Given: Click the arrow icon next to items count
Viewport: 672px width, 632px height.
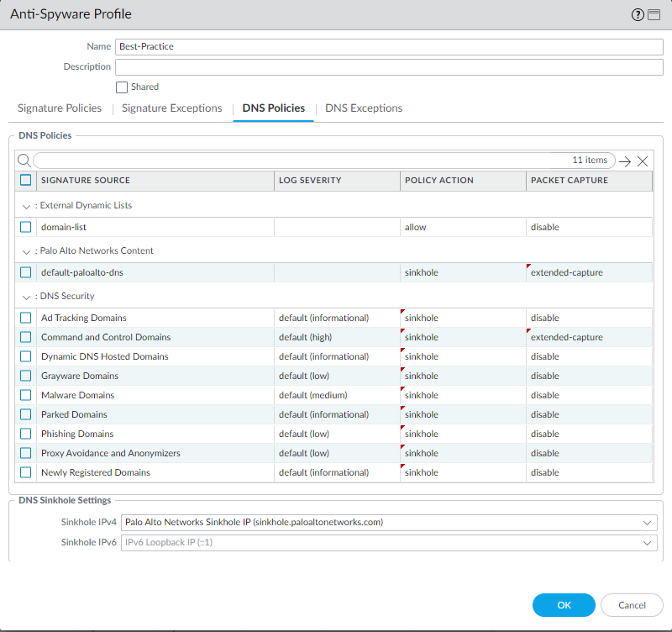Looking at the screenshot, I should coord(624,161).
